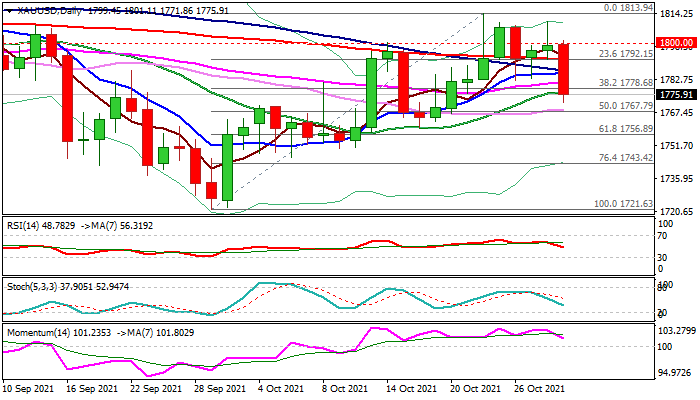Image resolution: width=700 pixels, height=400 pixels.
Task: Select the 28 Sep 2021 date marker
Action: point(219,389)
